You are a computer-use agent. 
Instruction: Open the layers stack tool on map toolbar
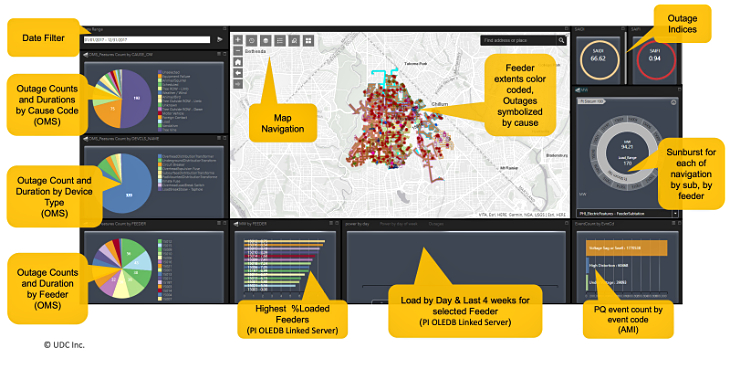[x=265, y=40]
